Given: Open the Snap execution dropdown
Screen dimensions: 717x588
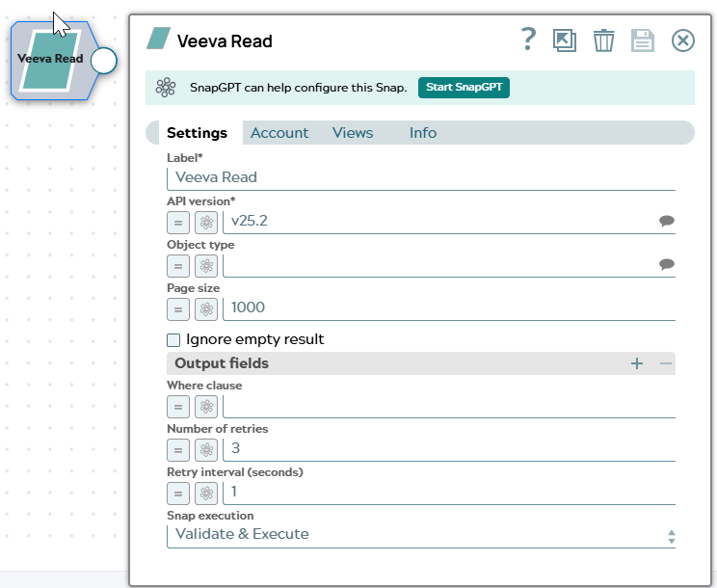Looking at the screenshot, I should [x=421, y=535].
